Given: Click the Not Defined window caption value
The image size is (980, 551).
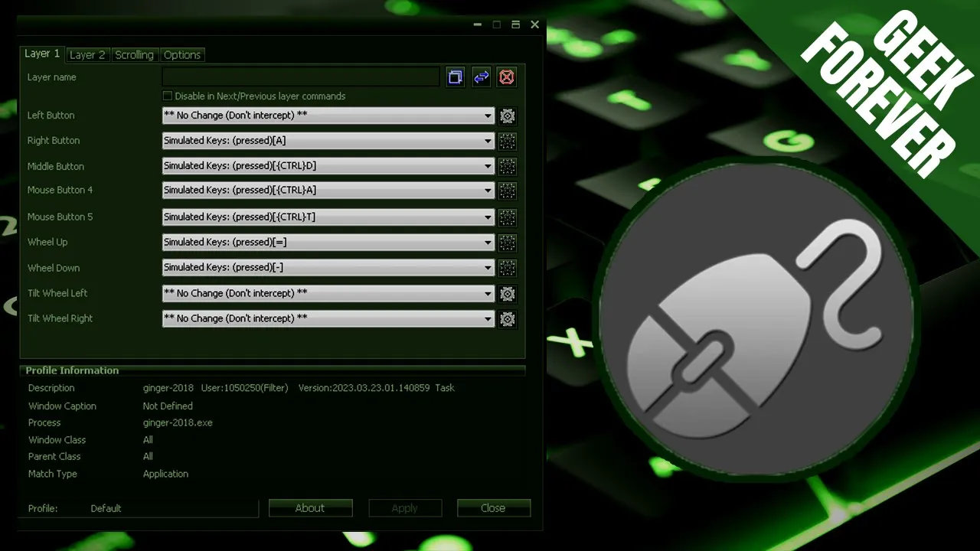Looking at the screenshot, I should [x=168, y=406].
